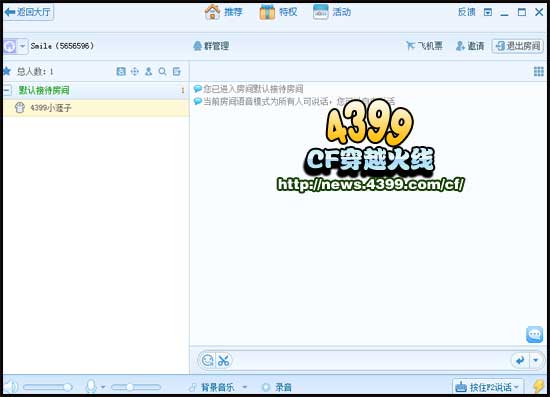Adjust the speaker volume slider
Image resolution: width=550 pixels, height=397 pixels.
[48, 387]
